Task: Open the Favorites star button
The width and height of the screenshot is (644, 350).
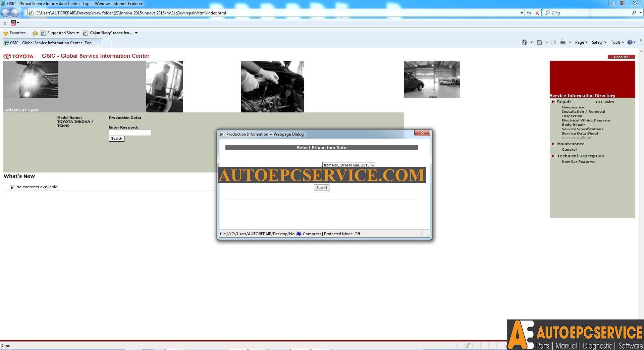Action: coord(14,33)
